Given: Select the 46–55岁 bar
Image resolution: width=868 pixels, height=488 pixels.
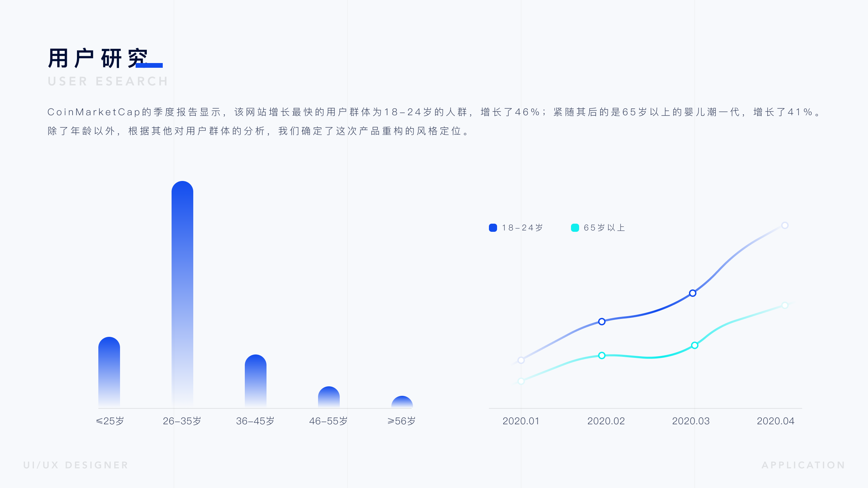Looking at the screenshot, I should 329,397.
